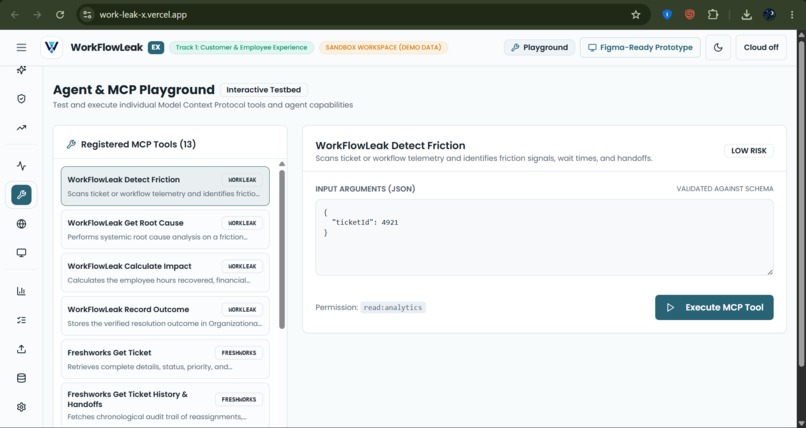
Task: Click the Agent & MCP Playground heading
Action: 134,89
